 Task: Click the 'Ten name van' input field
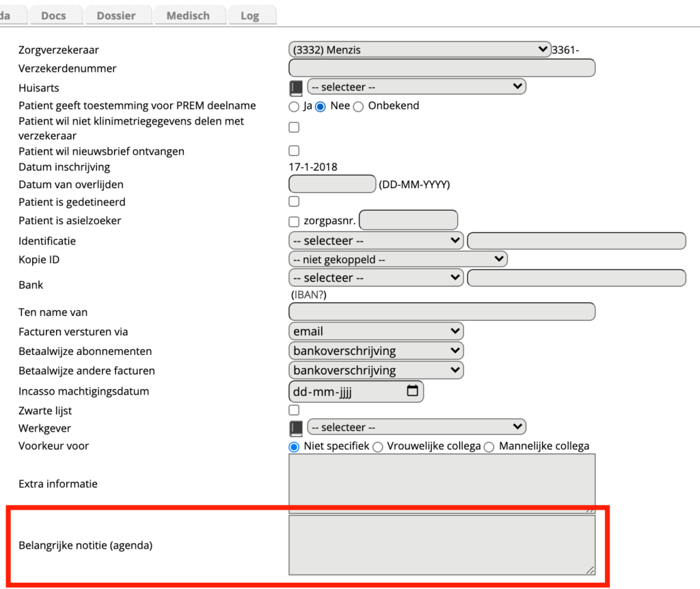click(442, 312)
